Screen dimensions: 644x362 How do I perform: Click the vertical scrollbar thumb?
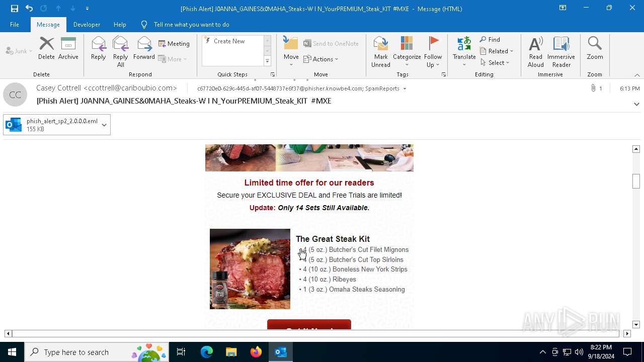pyautogui.click(x=636, y=181)
